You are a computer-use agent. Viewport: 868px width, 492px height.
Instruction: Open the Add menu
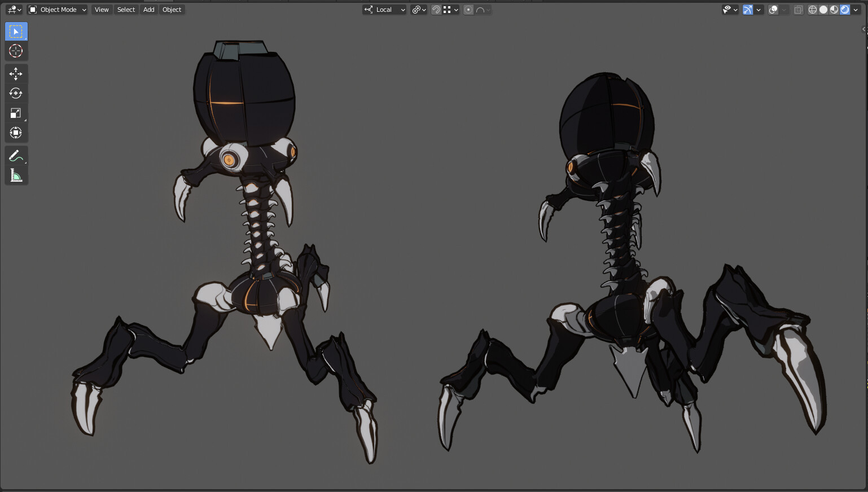(148, 10)
